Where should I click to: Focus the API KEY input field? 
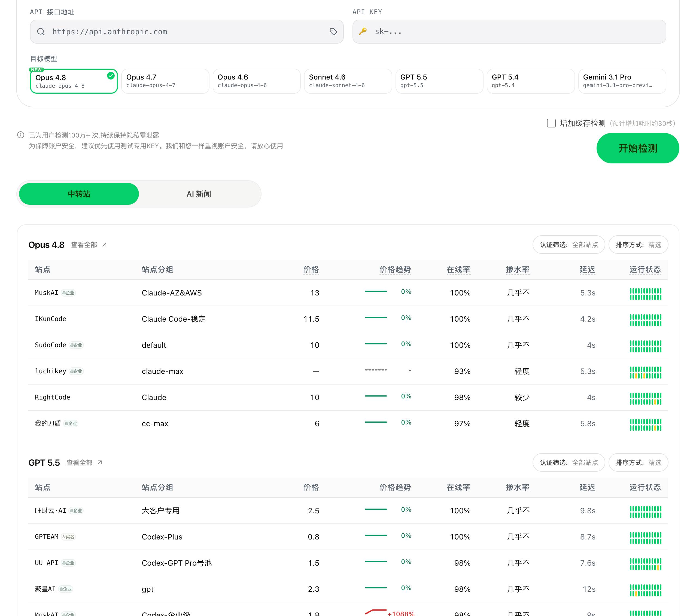point(509,32)
